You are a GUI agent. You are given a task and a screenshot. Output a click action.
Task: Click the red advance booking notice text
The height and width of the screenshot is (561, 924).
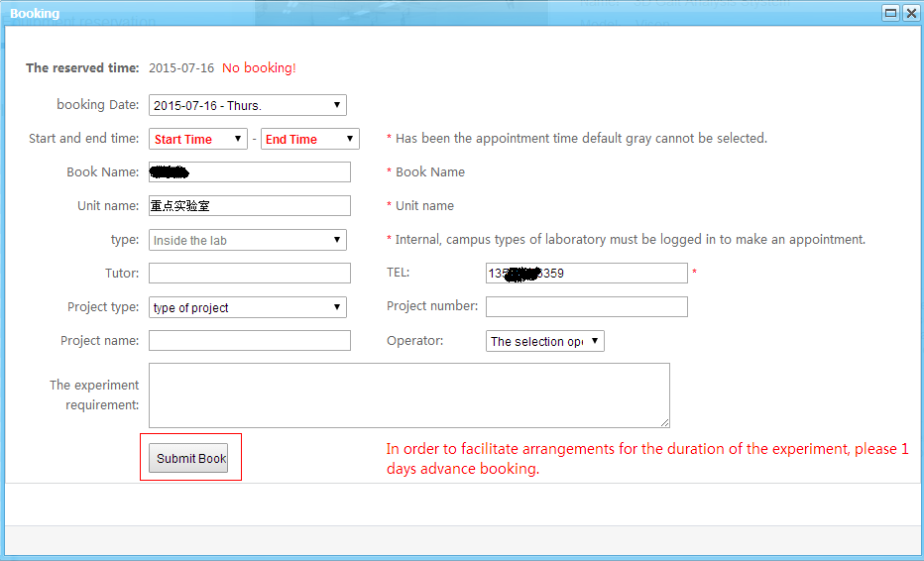pyautogui.click(x=646, y=459)
